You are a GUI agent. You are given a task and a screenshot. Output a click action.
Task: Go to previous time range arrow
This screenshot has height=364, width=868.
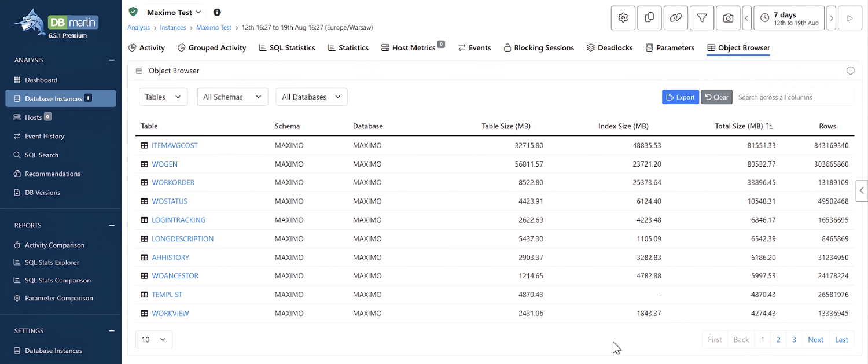click(746, 18)
